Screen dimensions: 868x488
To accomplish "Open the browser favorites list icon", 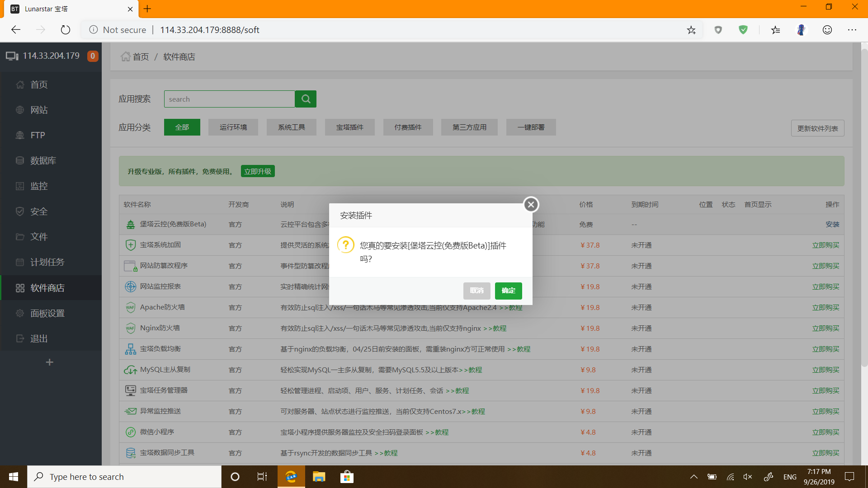I will [x=776, y=30].
